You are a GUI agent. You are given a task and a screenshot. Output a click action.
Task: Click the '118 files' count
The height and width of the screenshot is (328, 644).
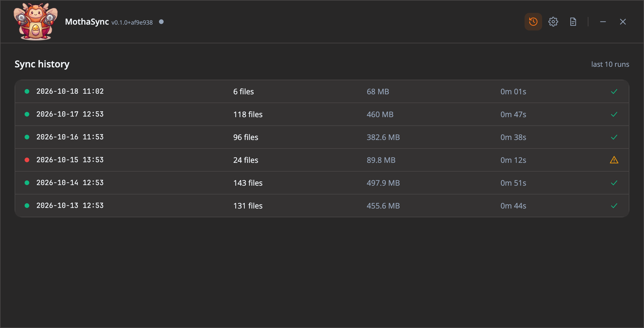click(x=248, y=115)
